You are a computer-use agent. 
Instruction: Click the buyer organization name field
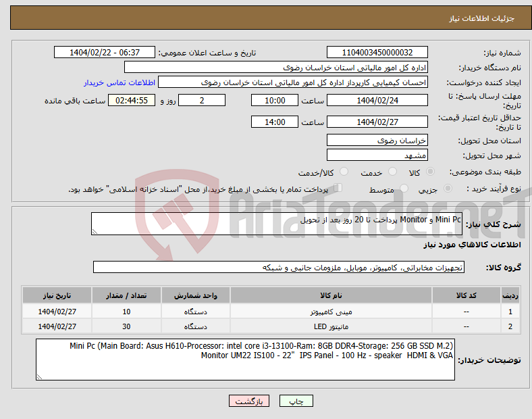(x=276, y=67)
